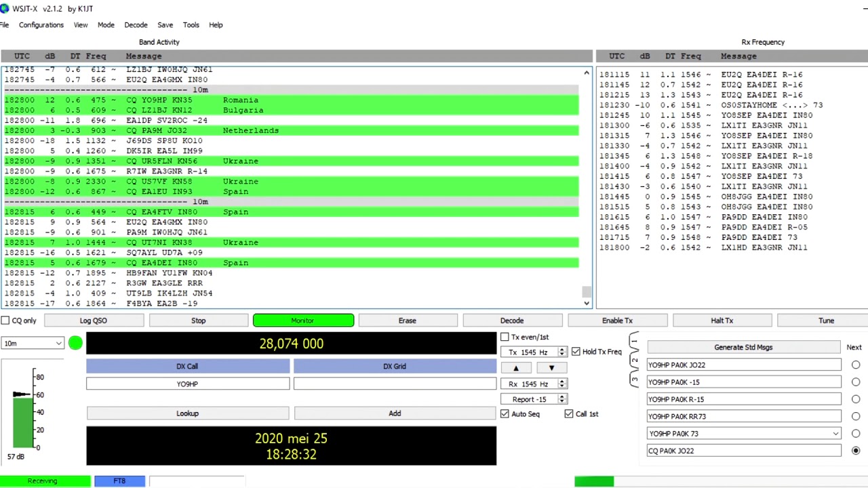Click the green progress bar in status bar
The width and height of the screenshot is (868, 488).
click(594, 481)
